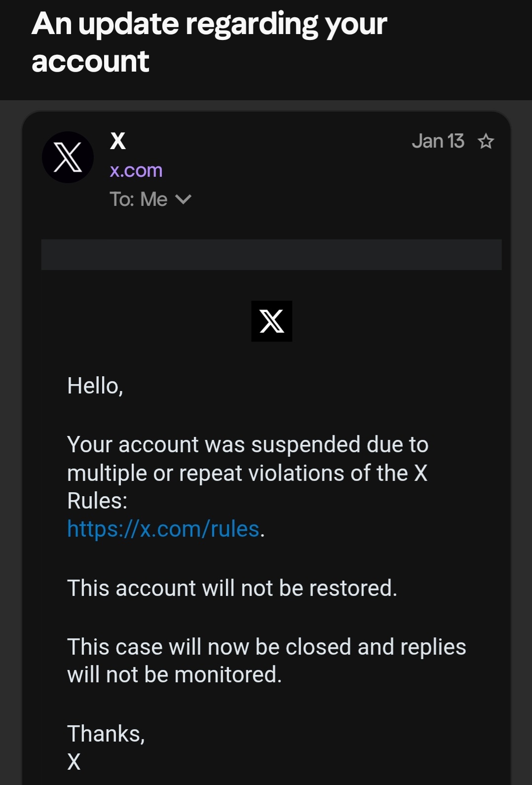Expand recipient details chevron next to Me
Viewport: 532px width, 785px height.
(183, 199)
